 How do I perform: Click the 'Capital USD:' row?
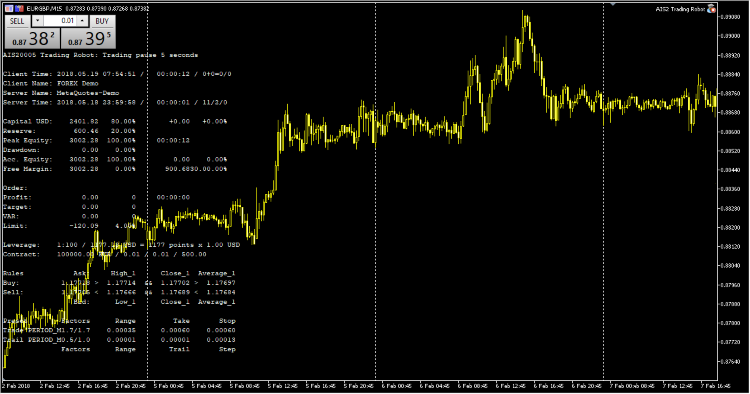(115, 121)
